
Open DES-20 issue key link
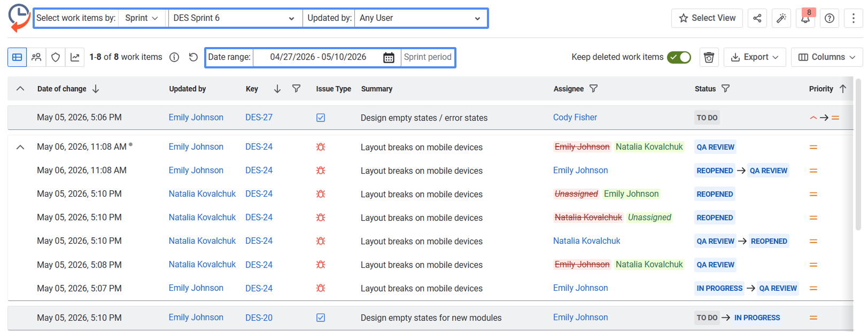[259, 318]
